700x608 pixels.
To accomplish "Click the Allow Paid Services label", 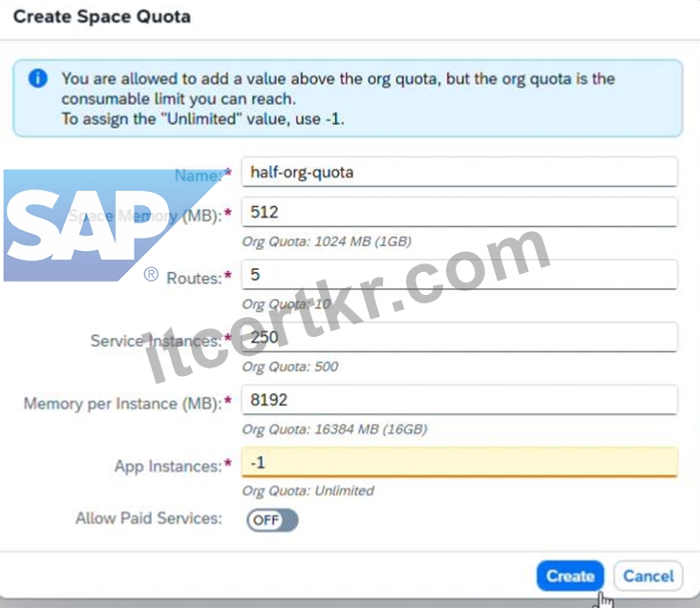I will point(149,518).
